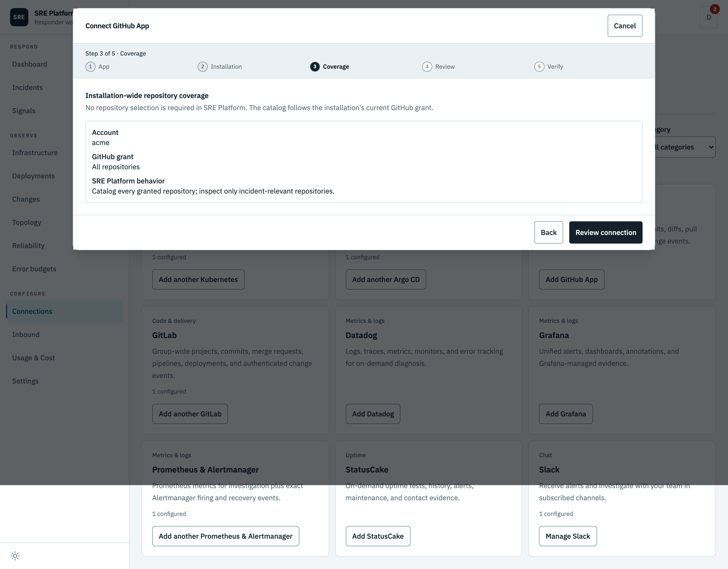Image resolution: width=728 pixels, height=569 pixels.
Task: Click the All repositories grant value
Action: coord(116,167)
